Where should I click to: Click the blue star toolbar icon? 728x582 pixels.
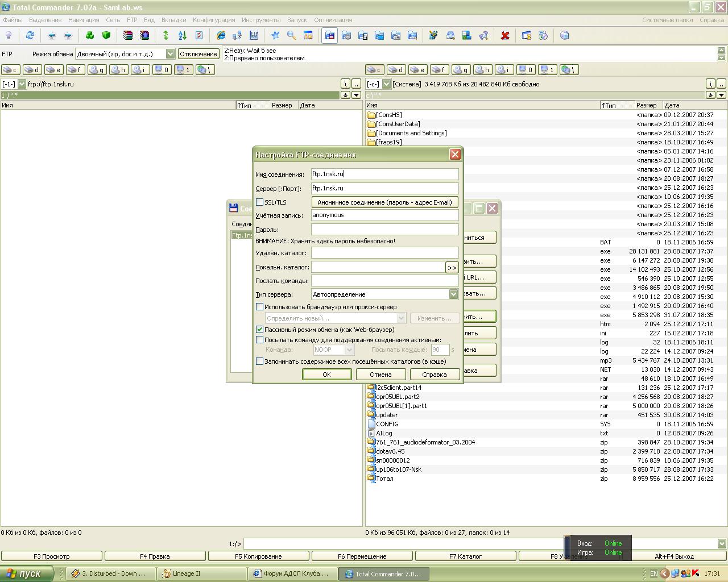[275, 35]
